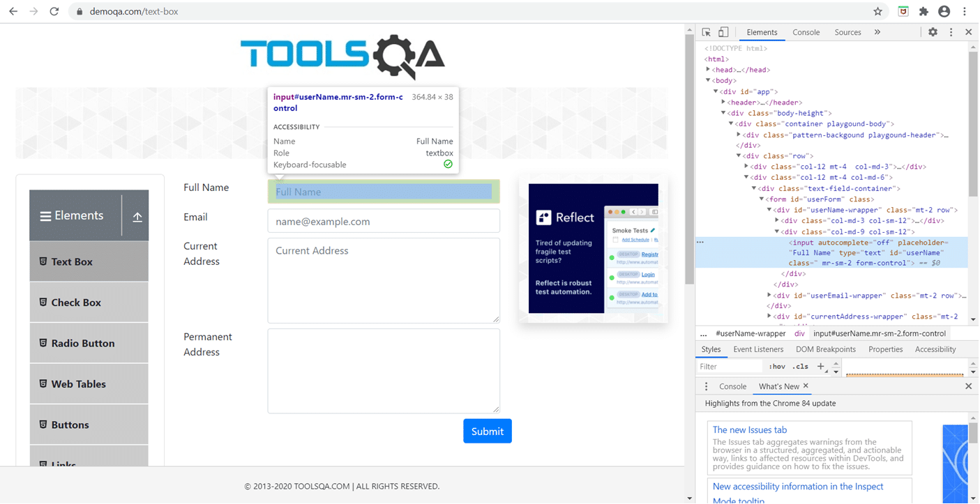Open the Chrome profile avatar icon

[944, 11]
